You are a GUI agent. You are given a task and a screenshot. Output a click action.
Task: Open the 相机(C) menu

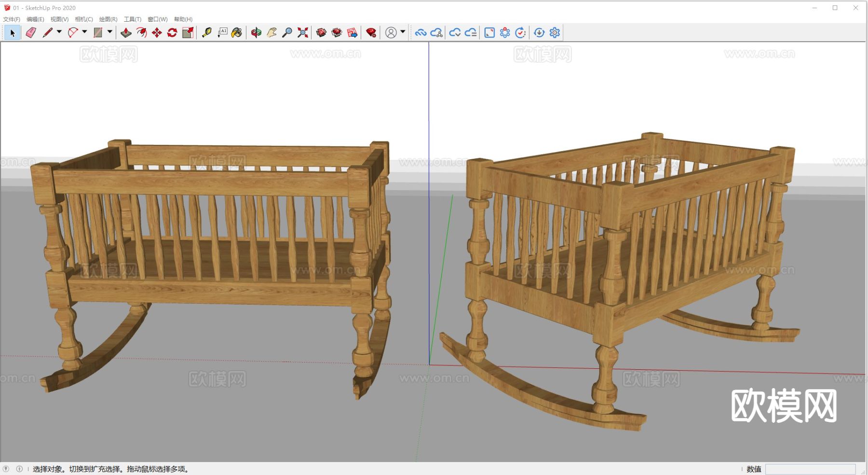[84, 19]
